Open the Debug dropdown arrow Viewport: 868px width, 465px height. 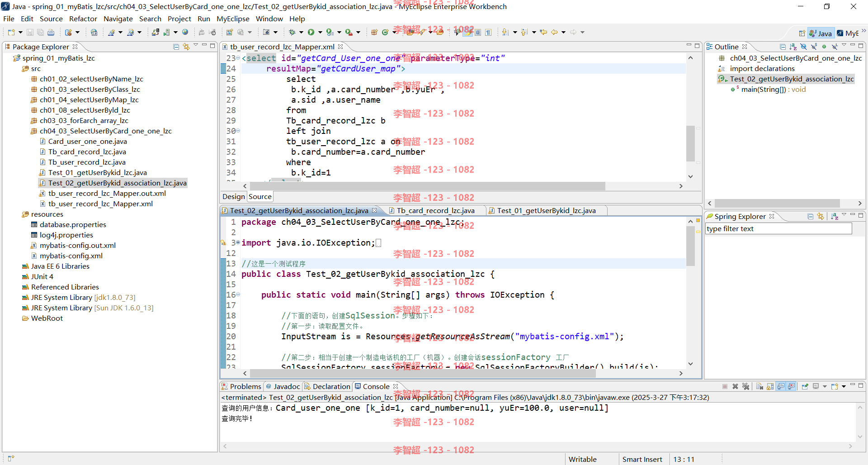point(301,32)
